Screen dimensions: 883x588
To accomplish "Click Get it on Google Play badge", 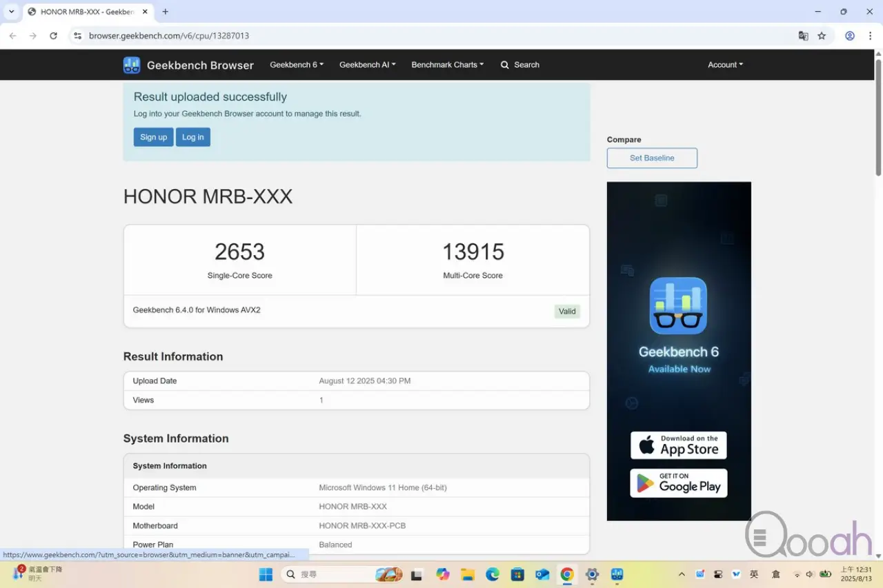I will click(x=679, y=483).
